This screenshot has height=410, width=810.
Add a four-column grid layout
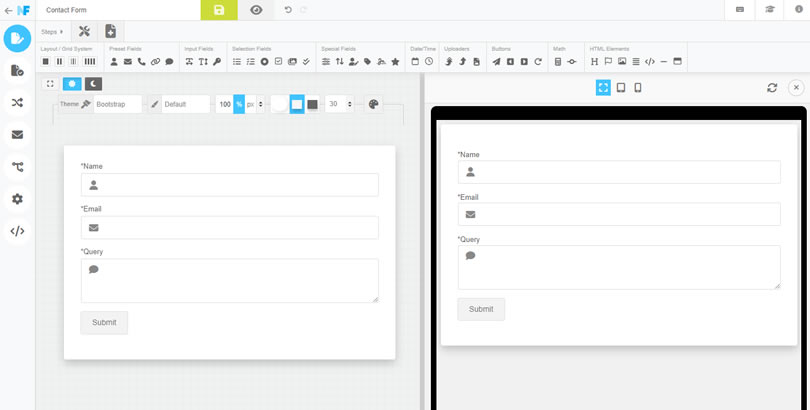pos(90,61)
